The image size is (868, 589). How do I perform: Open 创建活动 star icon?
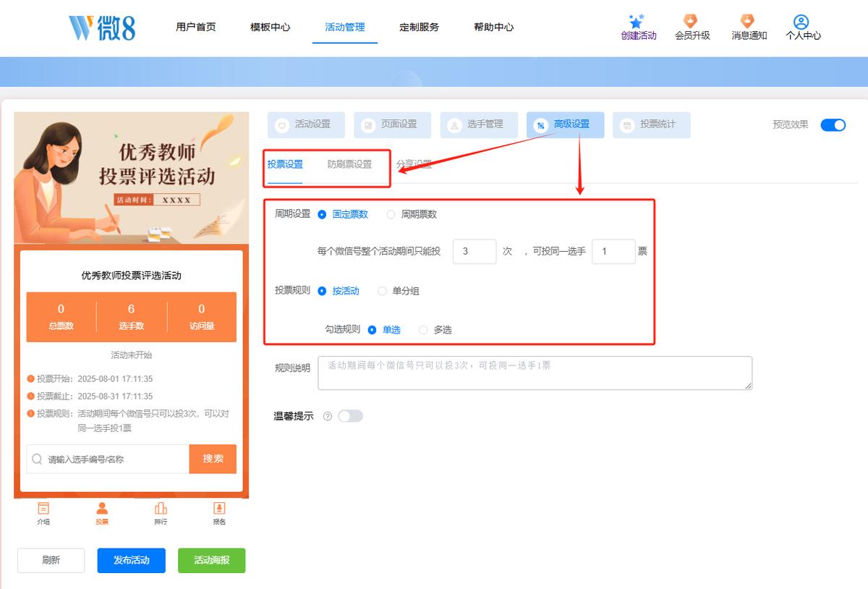(x=637, y=21)
